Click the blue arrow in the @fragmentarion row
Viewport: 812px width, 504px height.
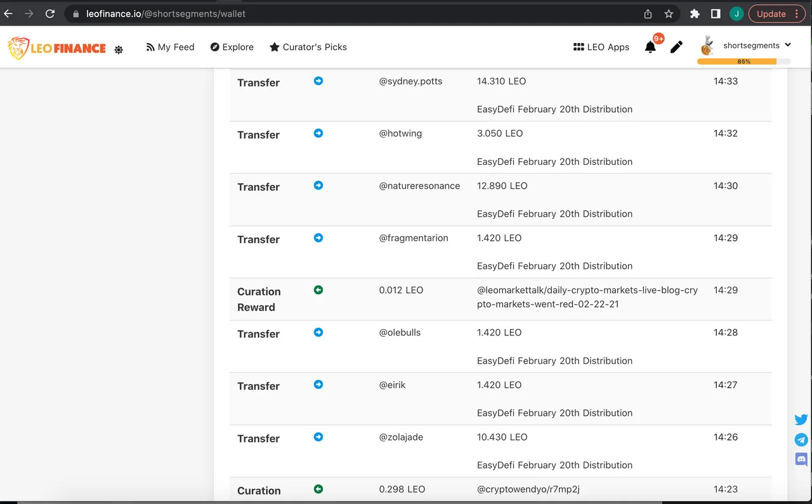click(x=318, y=238)
